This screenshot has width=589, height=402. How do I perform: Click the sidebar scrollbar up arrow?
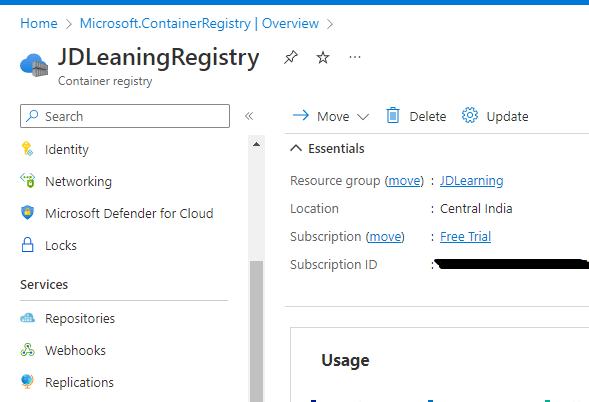256,144
